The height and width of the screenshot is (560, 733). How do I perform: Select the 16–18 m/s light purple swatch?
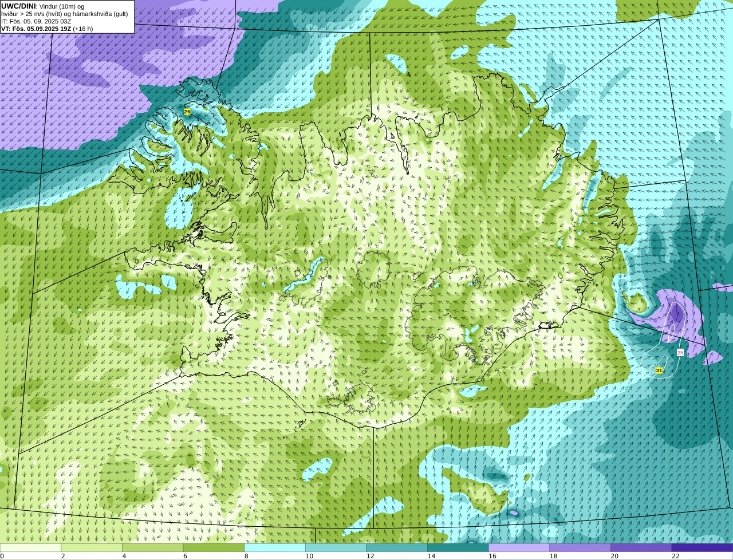(519, 547)
